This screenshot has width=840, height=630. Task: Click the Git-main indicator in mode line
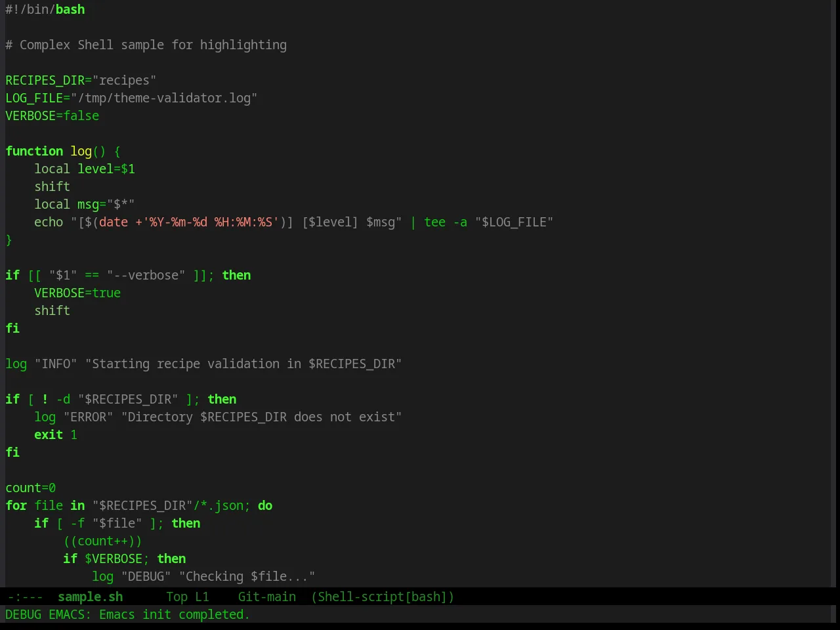tap(266, 597)
